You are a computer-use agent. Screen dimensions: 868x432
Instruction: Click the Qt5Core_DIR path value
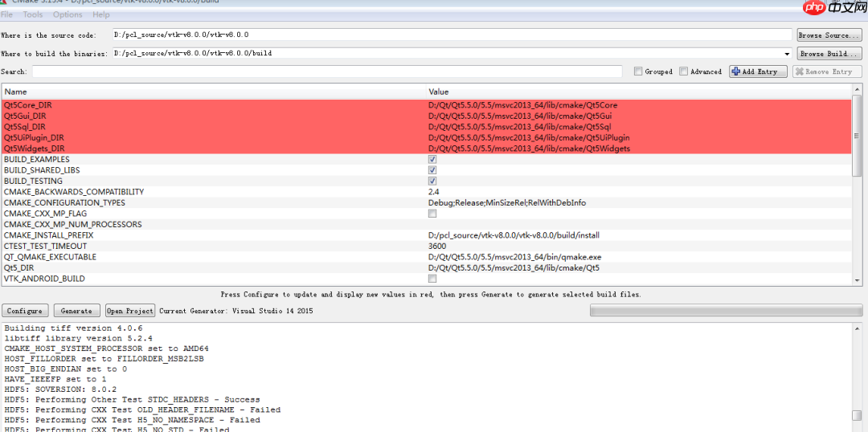(522, 104)
